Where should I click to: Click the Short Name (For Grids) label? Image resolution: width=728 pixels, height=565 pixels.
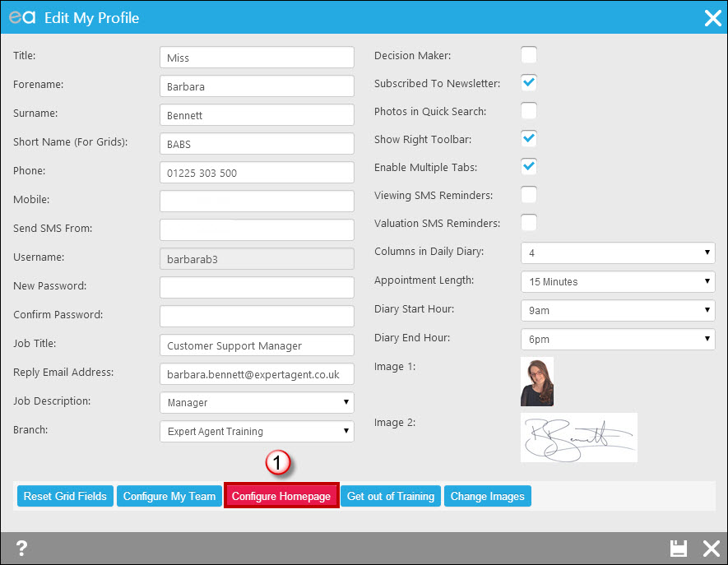coord(70,142)
